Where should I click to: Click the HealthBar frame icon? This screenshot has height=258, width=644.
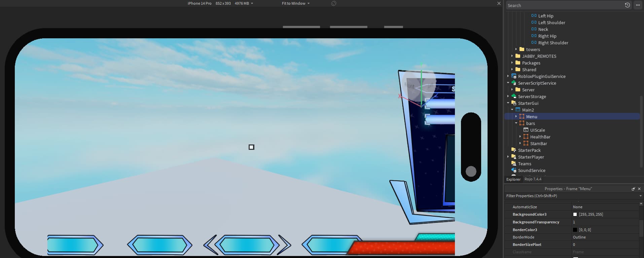coord(526,137)
